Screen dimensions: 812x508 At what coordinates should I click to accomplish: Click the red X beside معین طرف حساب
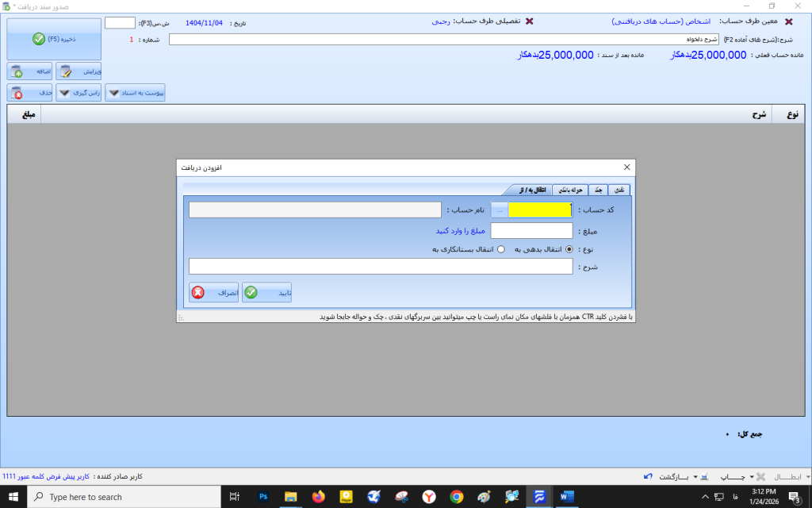tap(787, 22)
